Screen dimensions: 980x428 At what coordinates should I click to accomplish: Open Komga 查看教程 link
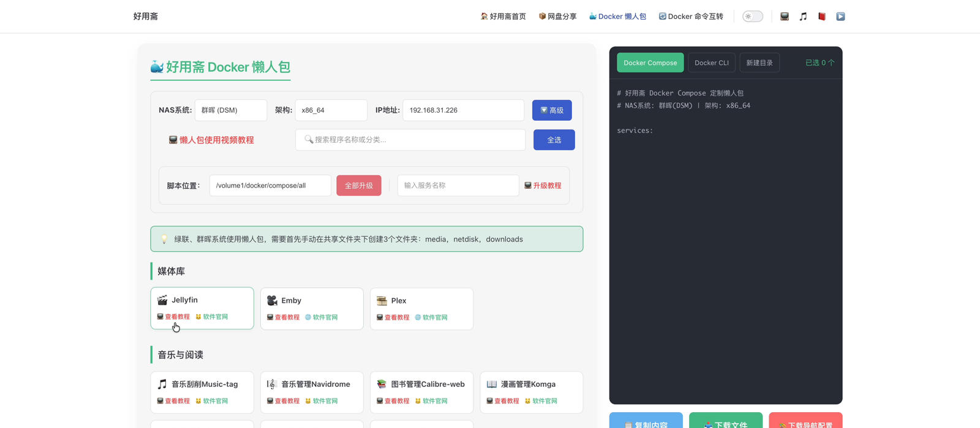(x=502, y=401)
